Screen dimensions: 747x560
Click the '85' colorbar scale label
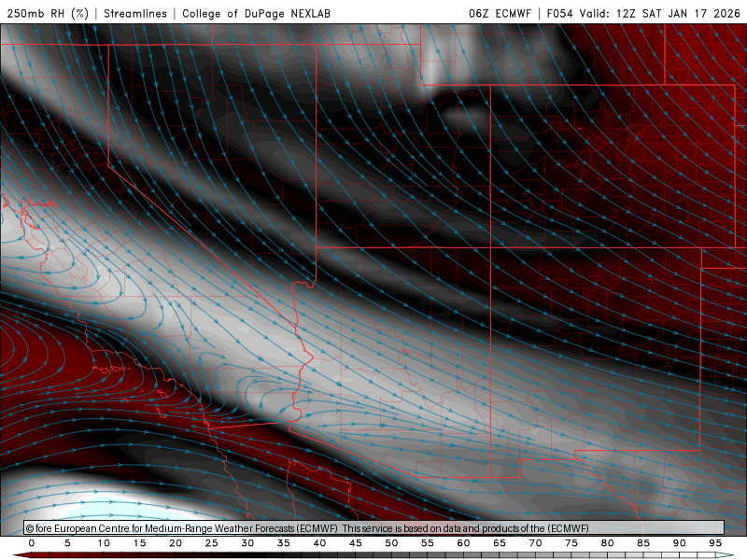point(643,543)
